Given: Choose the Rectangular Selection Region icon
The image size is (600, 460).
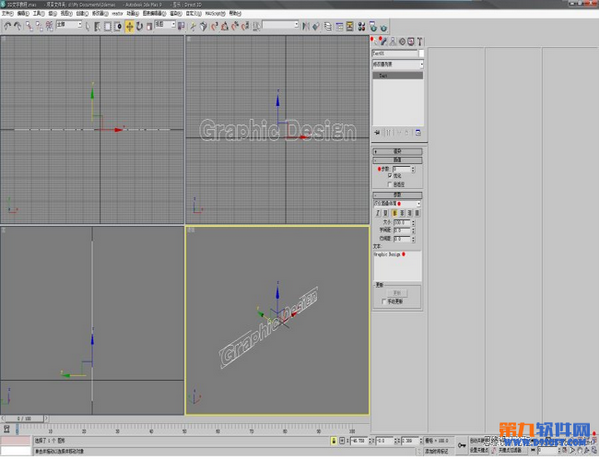Looking at the screenshot, I should point(108,26).
